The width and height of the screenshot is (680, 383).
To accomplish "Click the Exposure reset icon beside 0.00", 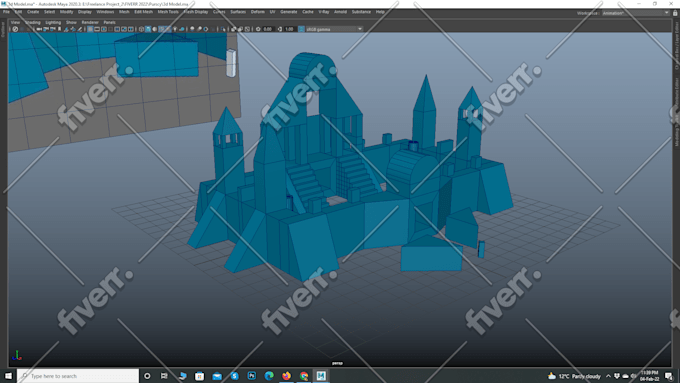I will click(258, 29).
